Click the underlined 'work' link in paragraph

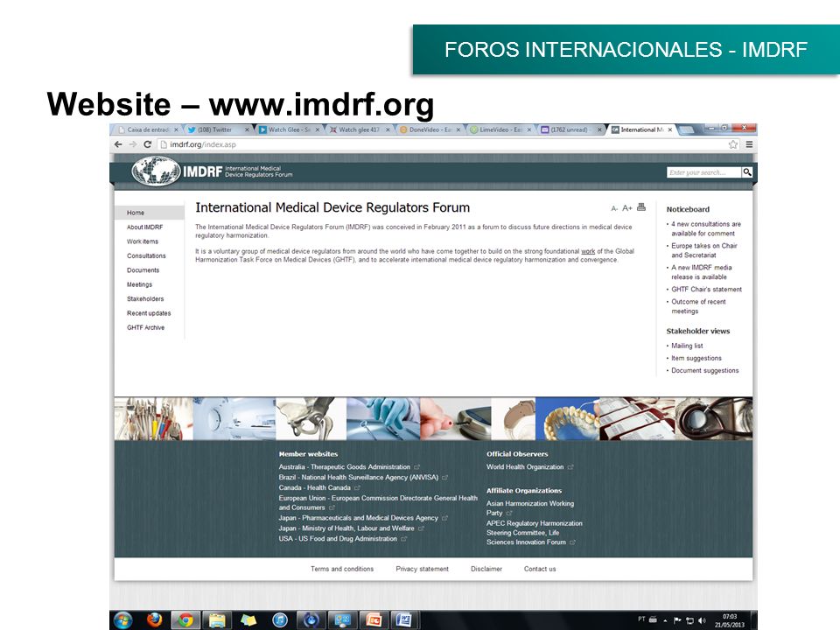(x=588, y=251)
